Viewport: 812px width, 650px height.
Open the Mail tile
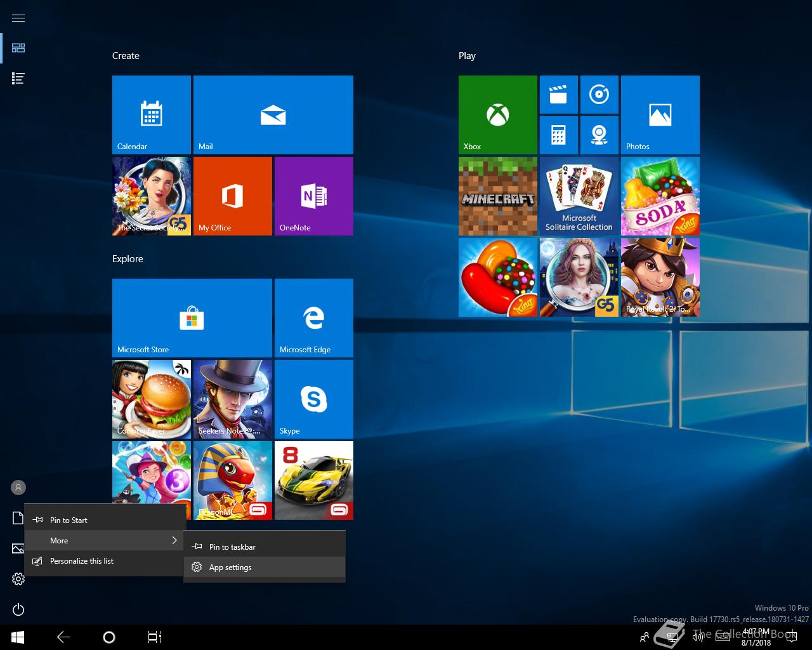[x=273, y=115]
